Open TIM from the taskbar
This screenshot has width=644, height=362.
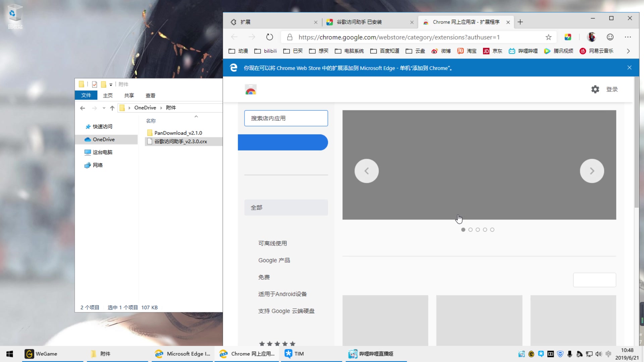click(x=293, y=354)
